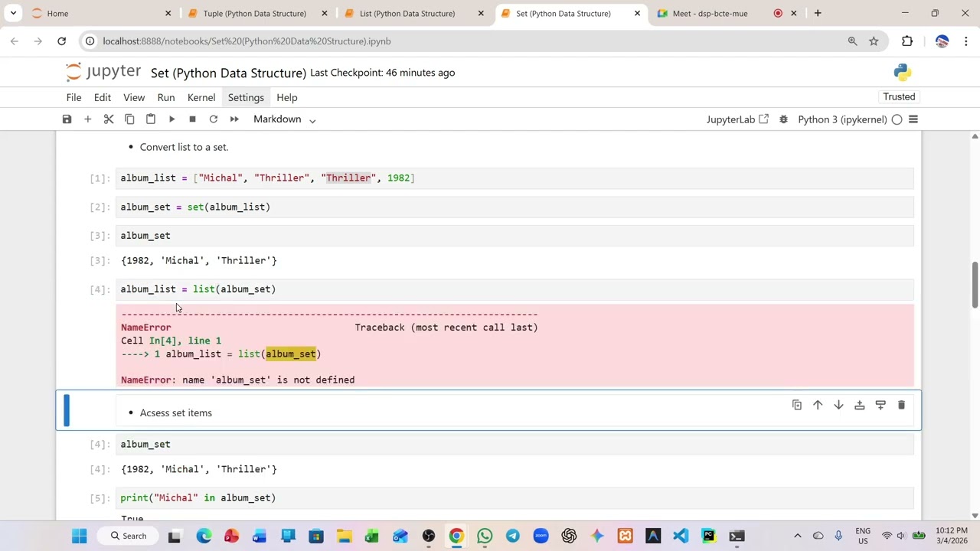980x551 pixels.
Task: Open the Settings menu
Action: 246,97
